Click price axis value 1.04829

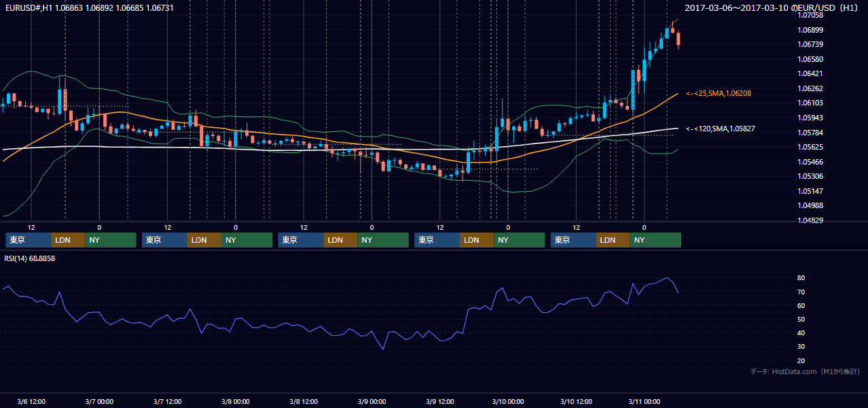810,220
